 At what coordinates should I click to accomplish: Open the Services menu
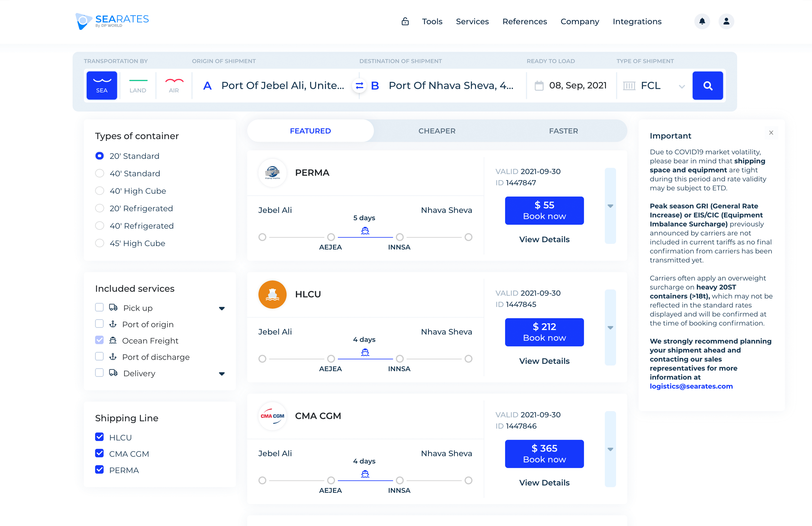(472, 22)
